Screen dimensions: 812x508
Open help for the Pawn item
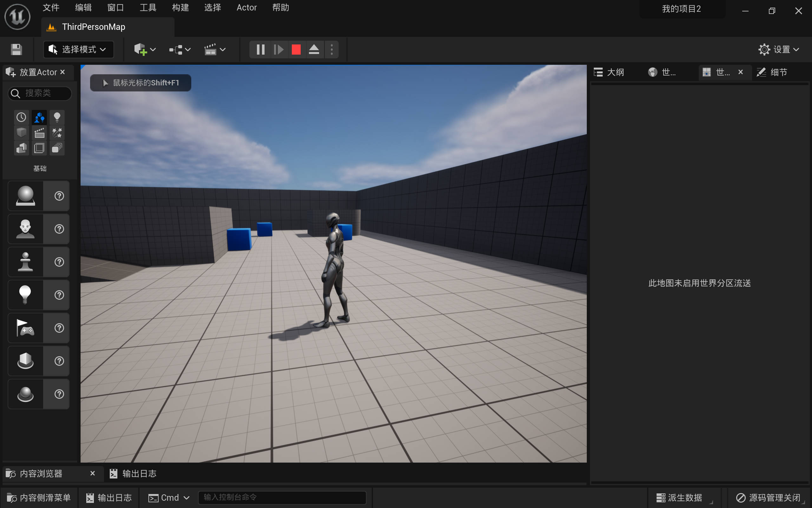tap(59, 262)
